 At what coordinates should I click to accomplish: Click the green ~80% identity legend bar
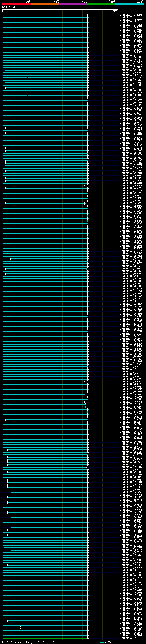coord(101,4)
